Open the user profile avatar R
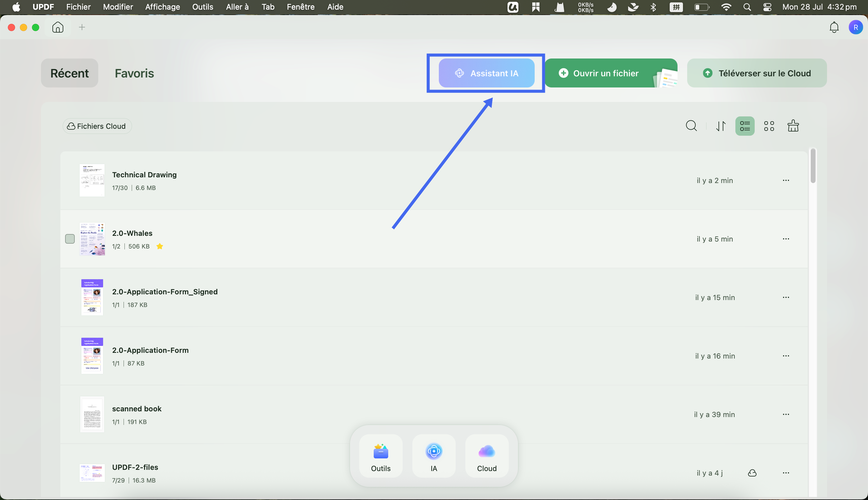Screen dimensions: 868x500 [856, 27]
